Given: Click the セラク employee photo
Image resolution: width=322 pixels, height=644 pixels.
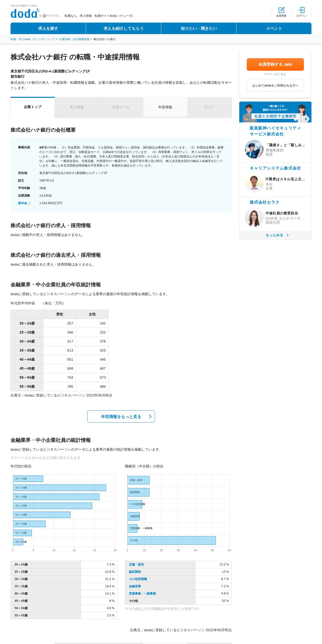Looking at the screenshot, I should point(254,217).
